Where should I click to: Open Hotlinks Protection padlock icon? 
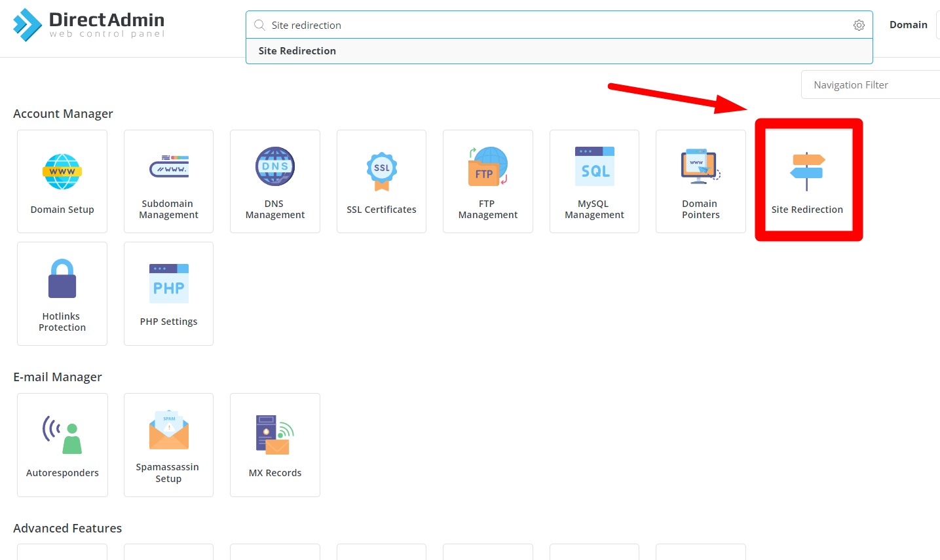[62, 278]
